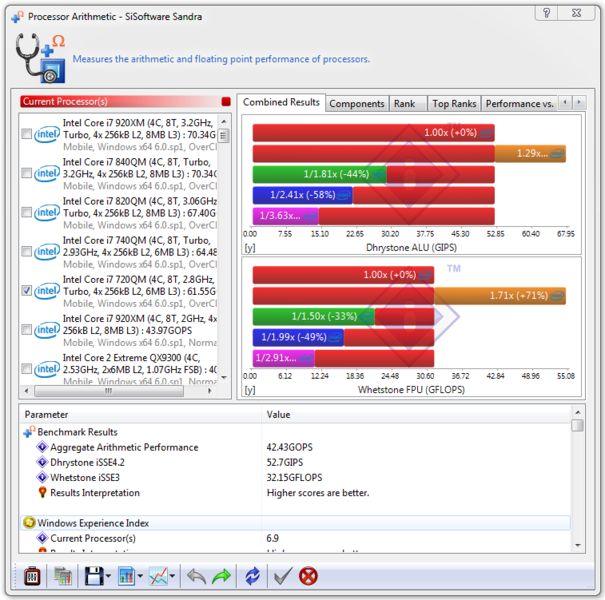The height and width of the screenshot is (600, 605).
Task: Open the Top Ranks tab
Action: pyautogui.click(x=454, y=104)
